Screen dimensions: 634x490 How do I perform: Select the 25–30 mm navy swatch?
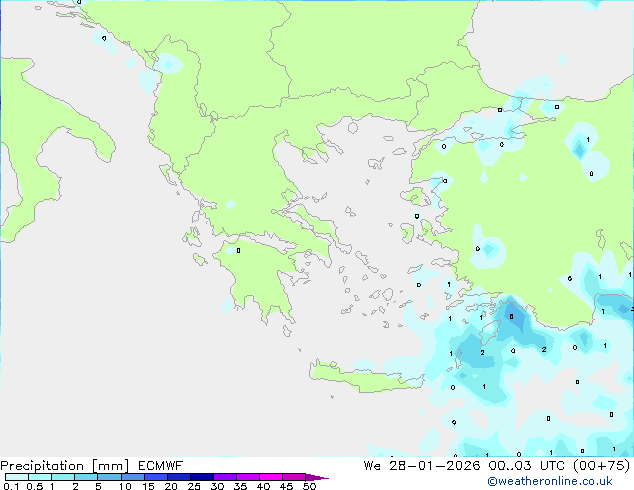click(201, 477)
